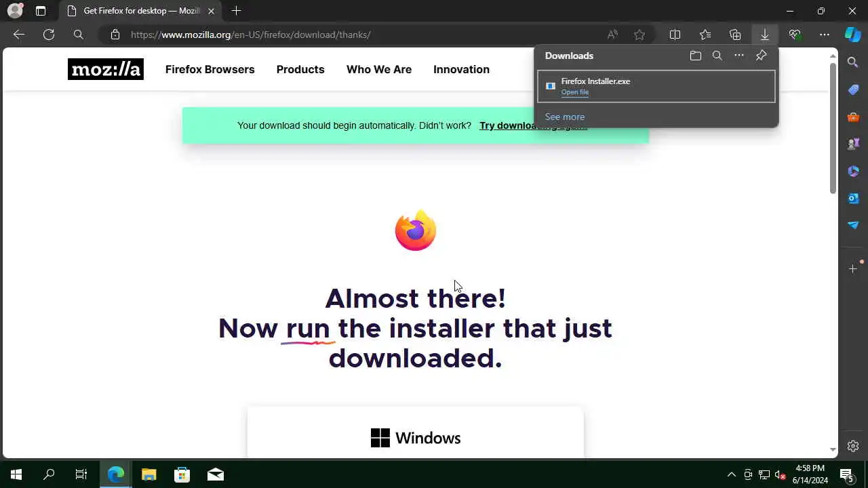
Task: Click the Firefox logo image
Action: pyautogui.click(x=416, y=230)
